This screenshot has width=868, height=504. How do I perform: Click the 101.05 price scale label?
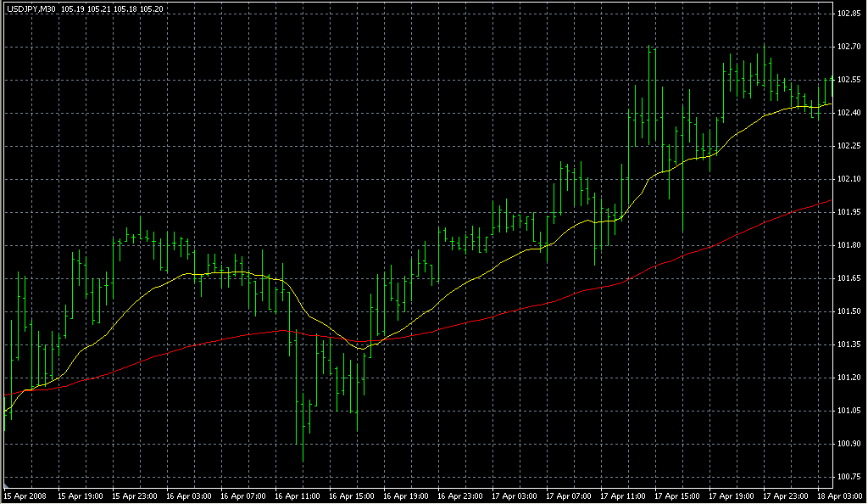pos(849,411)
